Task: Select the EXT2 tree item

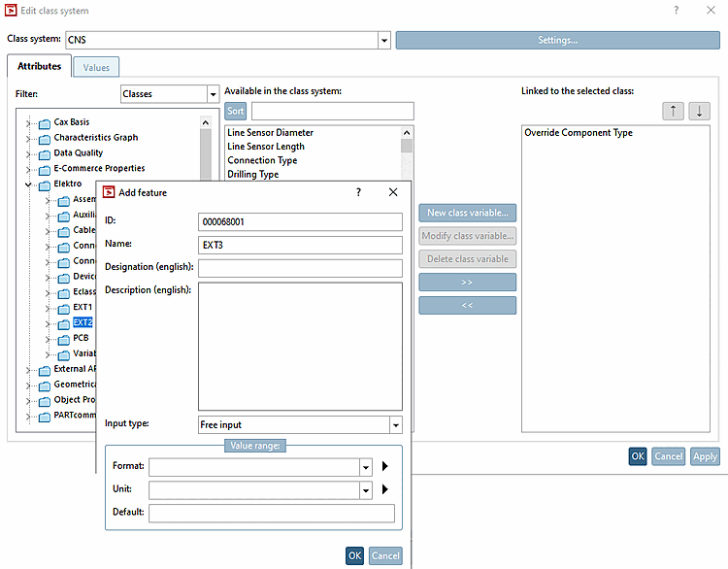Action: 83,322
